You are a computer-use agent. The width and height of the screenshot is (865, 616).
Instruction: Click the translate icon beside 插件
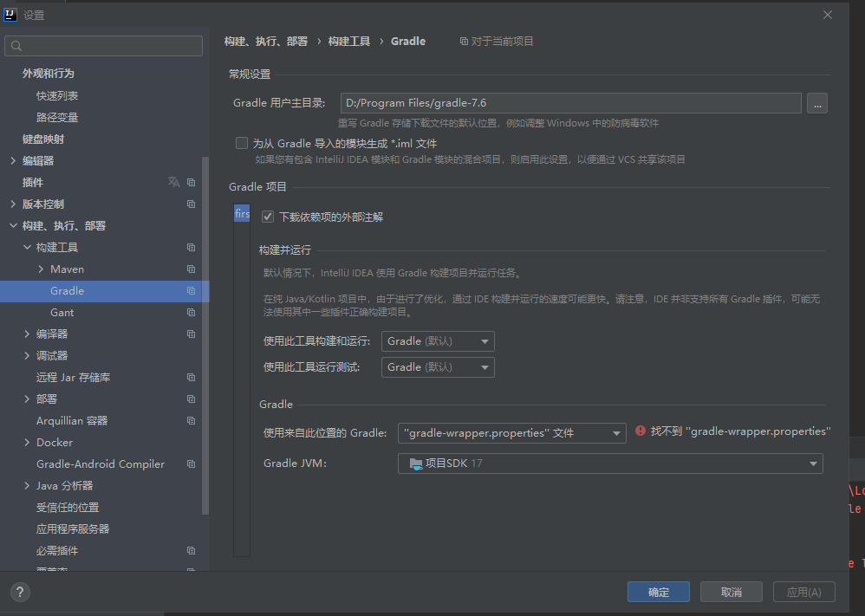[173, 182]
